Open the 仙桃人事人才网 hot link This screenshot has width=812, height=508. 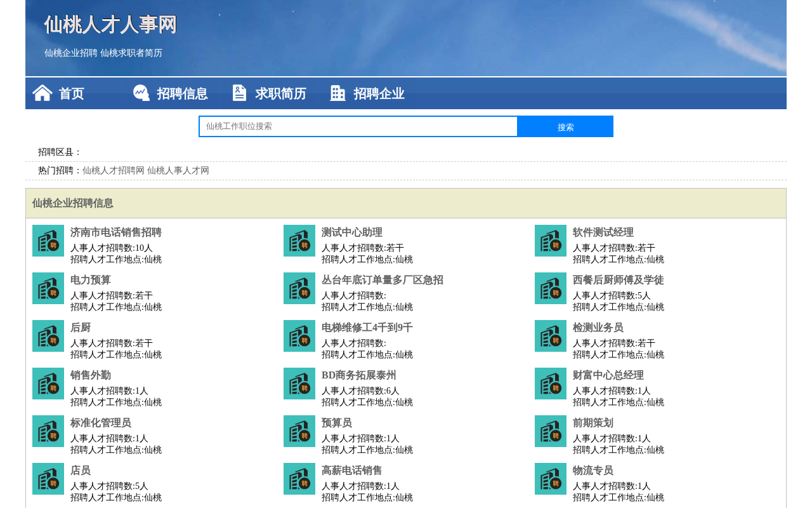tap(178, 171)
